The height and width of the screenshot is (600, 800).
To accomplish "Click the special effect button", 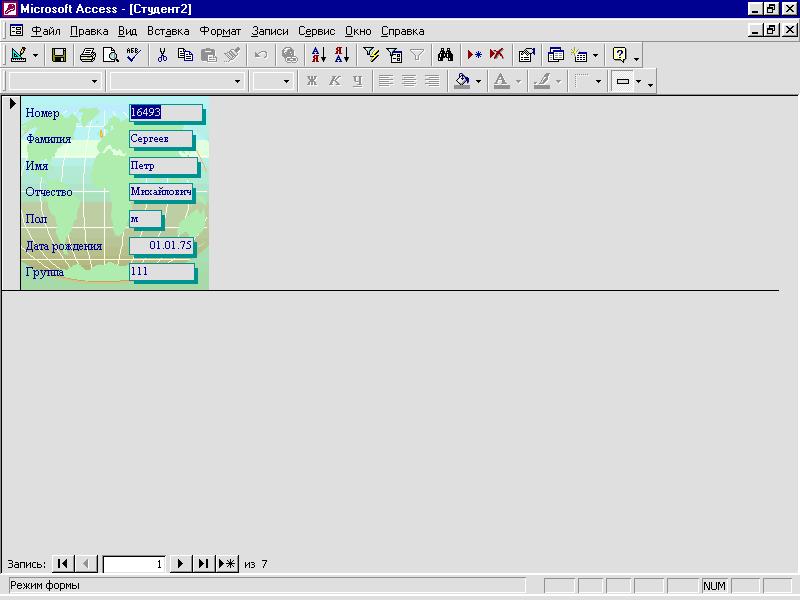I will point(622,81).
